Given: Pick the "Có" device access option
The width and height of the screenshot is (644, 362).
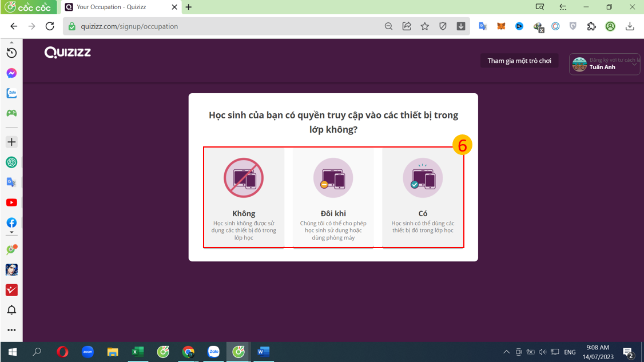Looking at the screenshot, I should (423, 198).
